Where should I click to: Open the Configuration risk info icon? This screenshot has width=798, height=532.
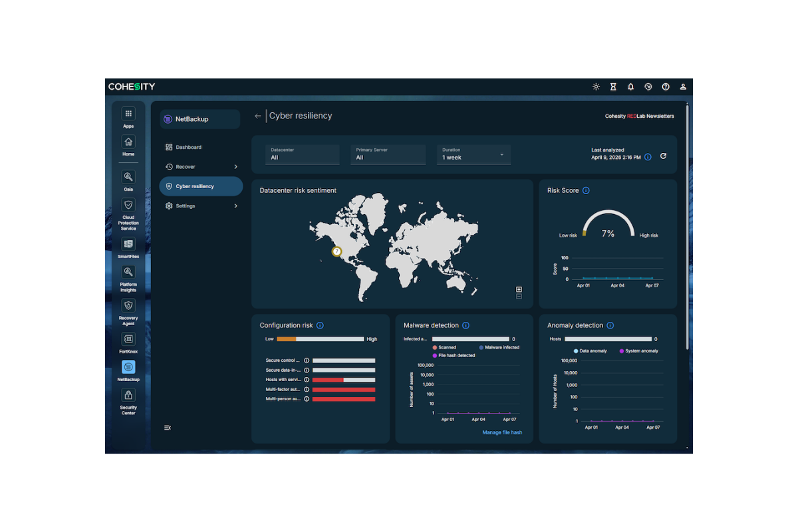(x=320, y=325)
